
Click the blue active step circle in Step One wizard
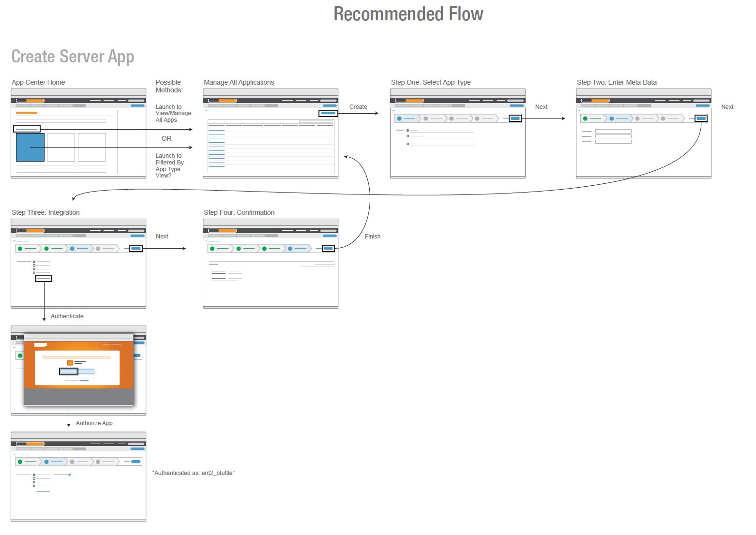[399, 119]
